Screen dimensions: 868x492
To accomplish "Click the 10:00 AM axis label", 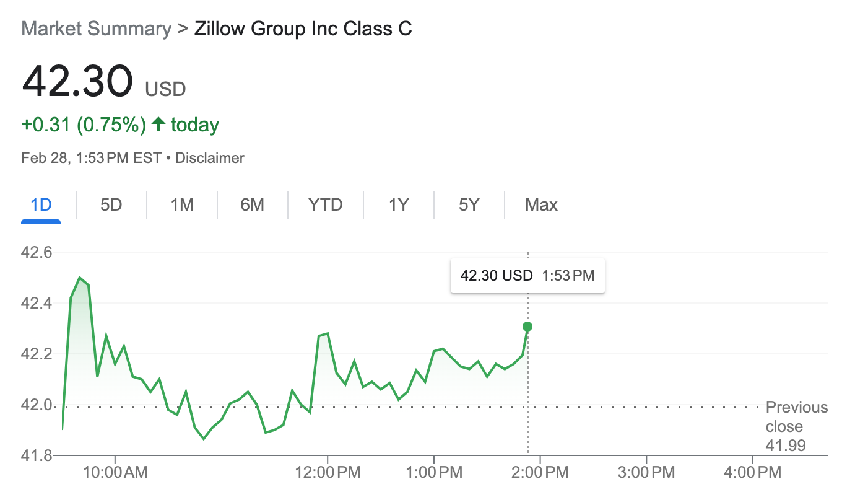I will pyautogui.click(x=115, y=472).
